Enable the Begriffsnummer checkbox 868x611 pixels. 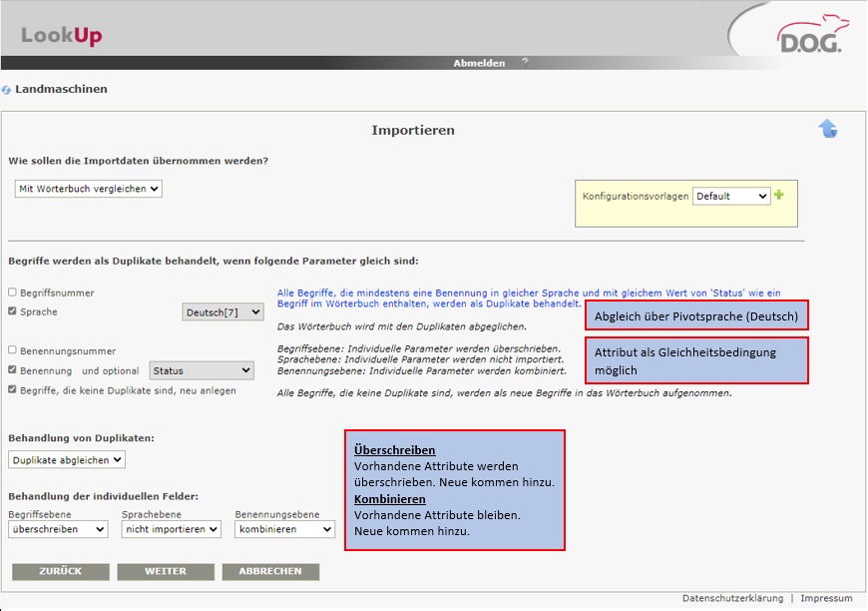12,293
